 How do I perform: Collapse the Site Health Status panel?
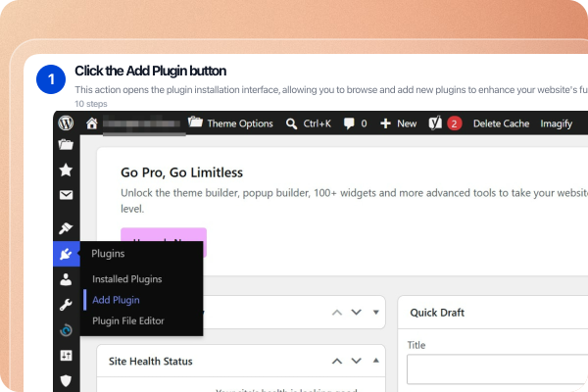[375, 361]
